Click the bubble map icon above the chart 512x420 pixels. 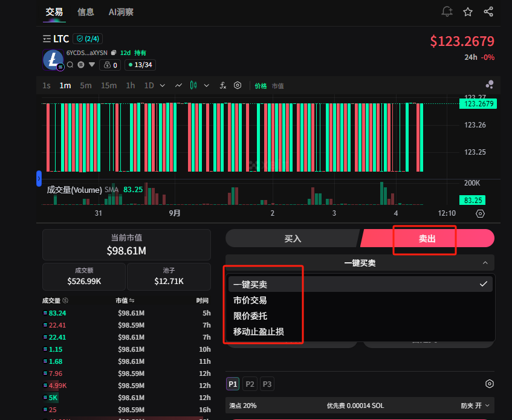490,85
